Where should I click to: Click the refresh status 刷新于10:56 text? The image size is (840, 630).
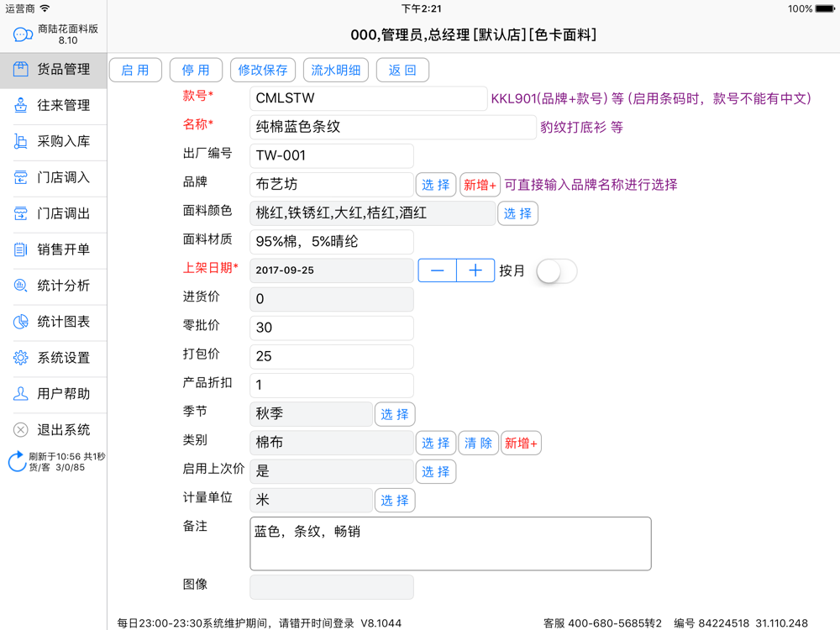(67, 456)
